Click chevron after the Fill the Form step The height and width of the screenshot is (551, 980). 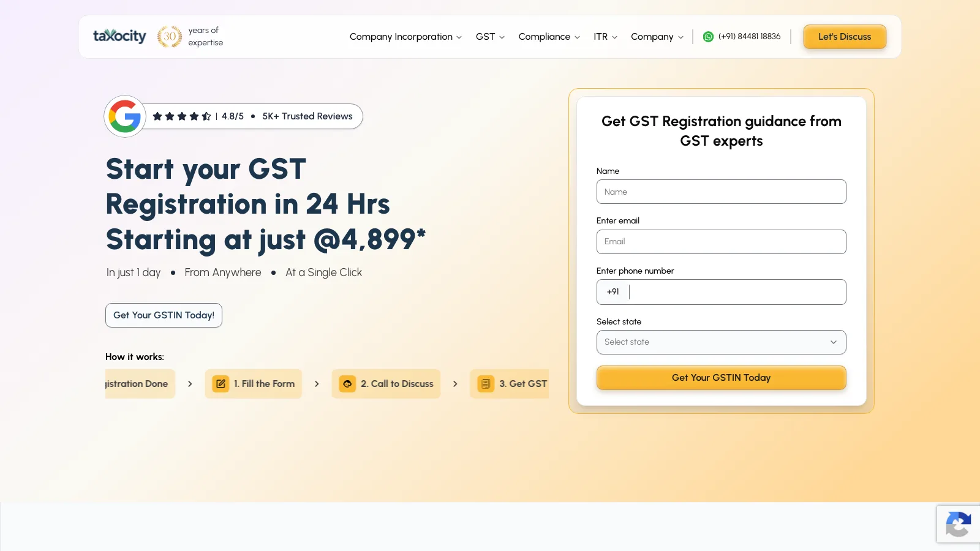pos(317,384)
